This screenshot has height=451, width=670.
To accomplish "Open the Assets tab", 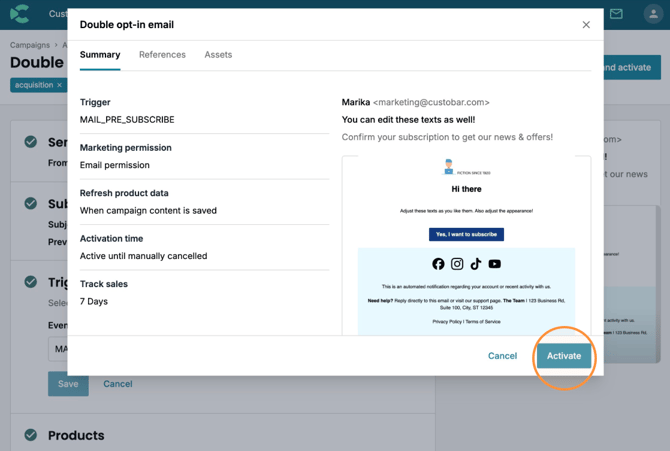I will click(x=218, y=55).
